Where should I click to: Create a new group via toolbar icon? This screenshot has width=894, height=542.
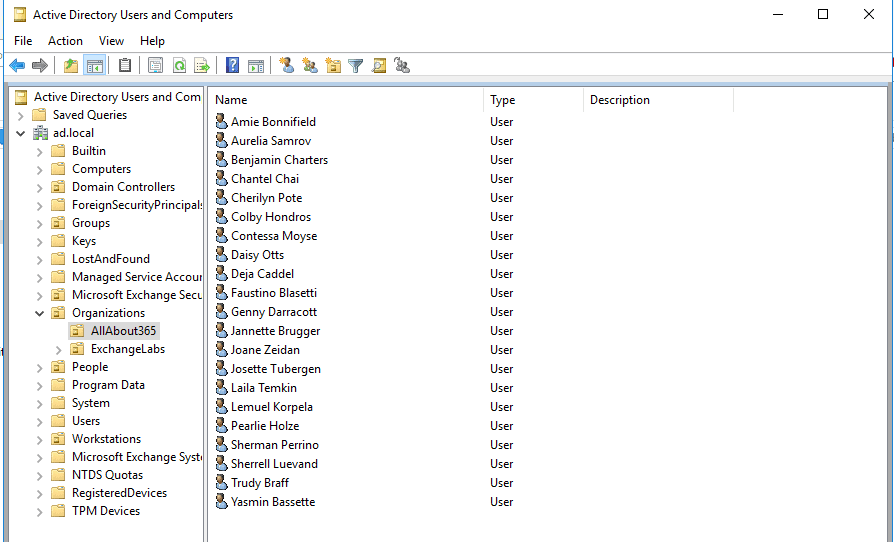[310, 66]
